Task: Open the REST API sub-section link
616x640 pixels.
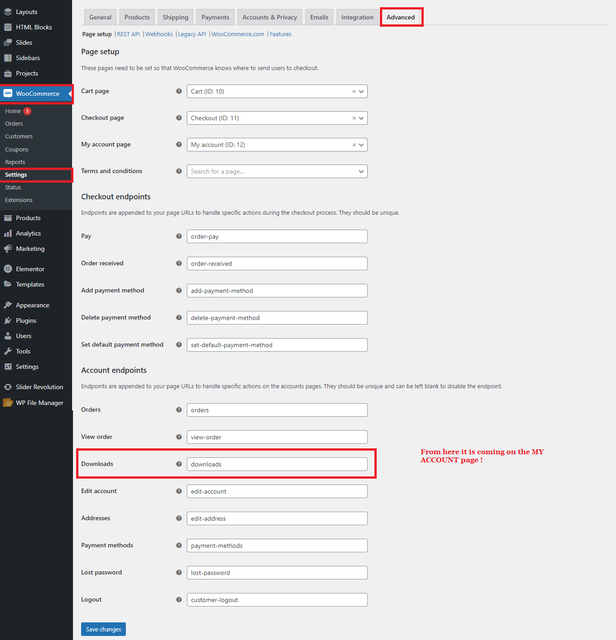Action: point(128,34)
